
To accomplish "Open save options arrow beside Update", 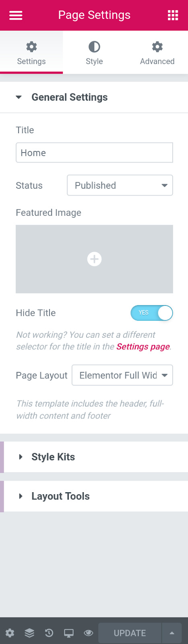I will (x=172, y=633).
